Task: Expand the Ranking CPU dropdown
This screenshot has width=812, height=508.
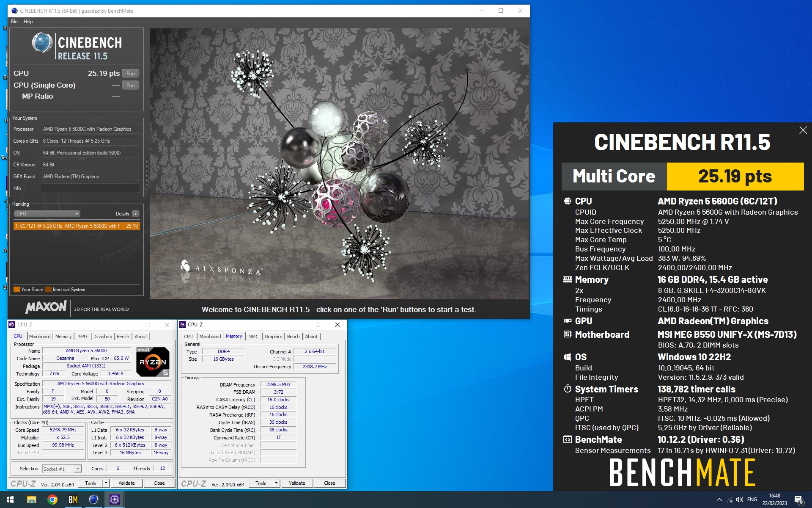Action: [x=47, y=214]
